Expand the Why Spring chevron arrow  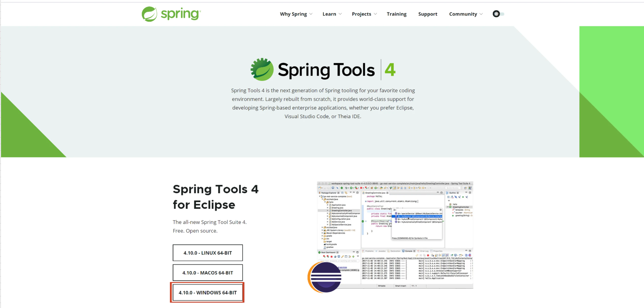click(x=311, y=14)
